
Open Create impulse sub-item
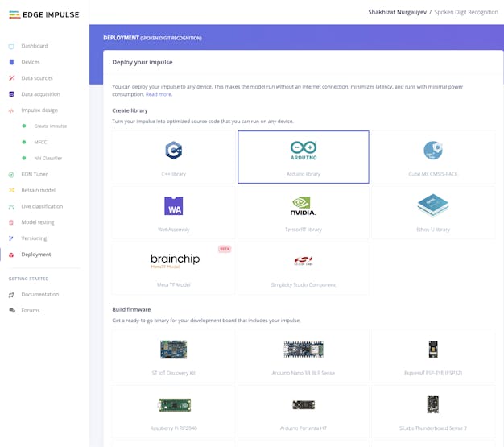[51, 126]
